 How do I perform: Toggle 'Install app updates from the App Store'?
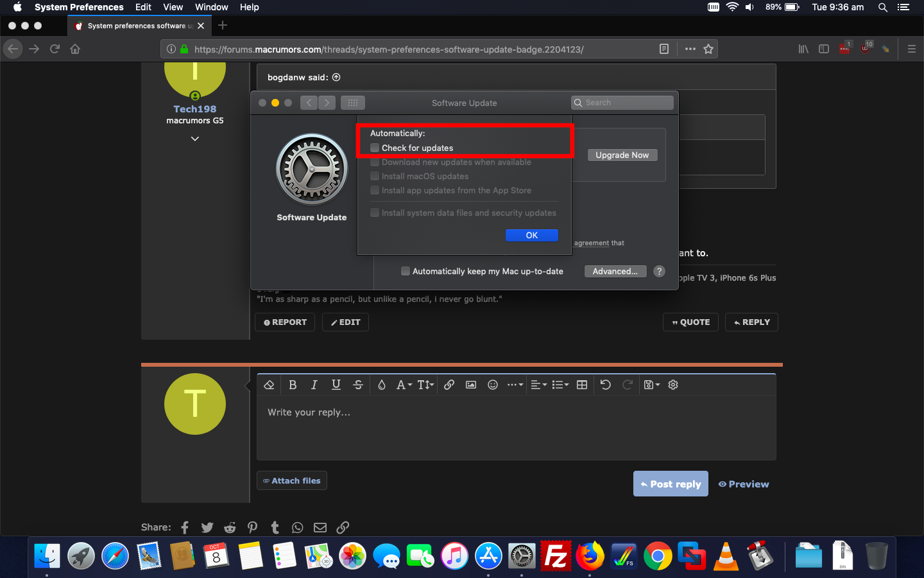click(375, 190)
